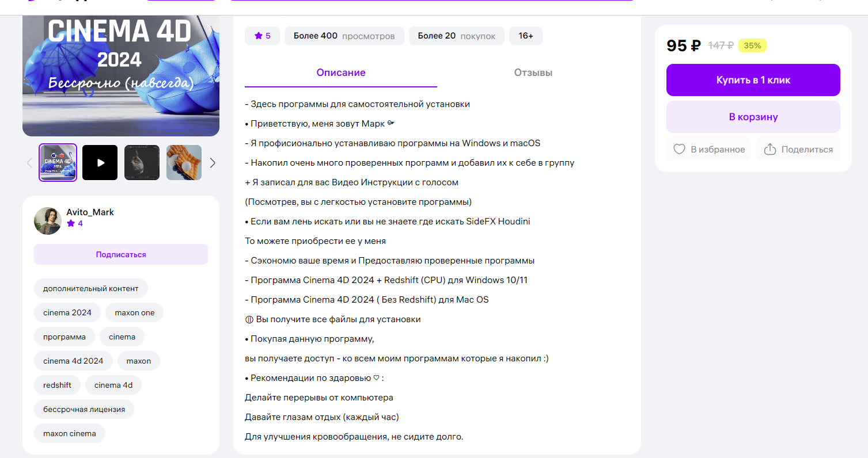This screenshot has height=458, width=868.
Task: Switch to the Отзывы tab
Action: [533, 73]
